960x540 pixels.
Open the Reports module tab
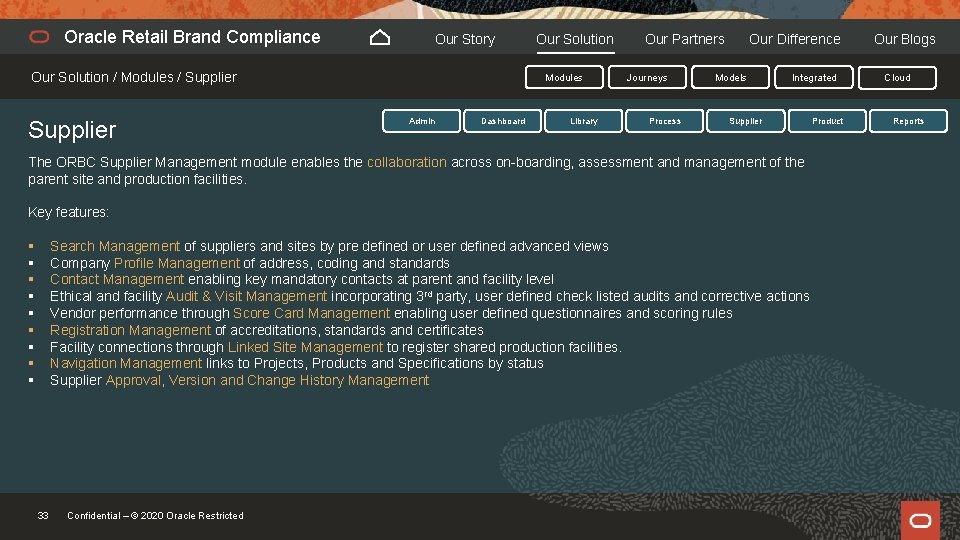coord(908,121)
